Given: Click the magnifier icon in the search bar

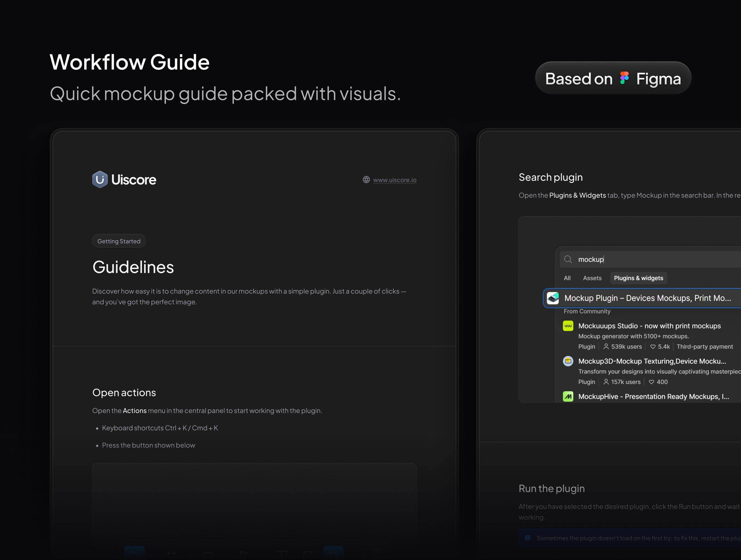Looking at the screenshot, I should click(568, 259).
